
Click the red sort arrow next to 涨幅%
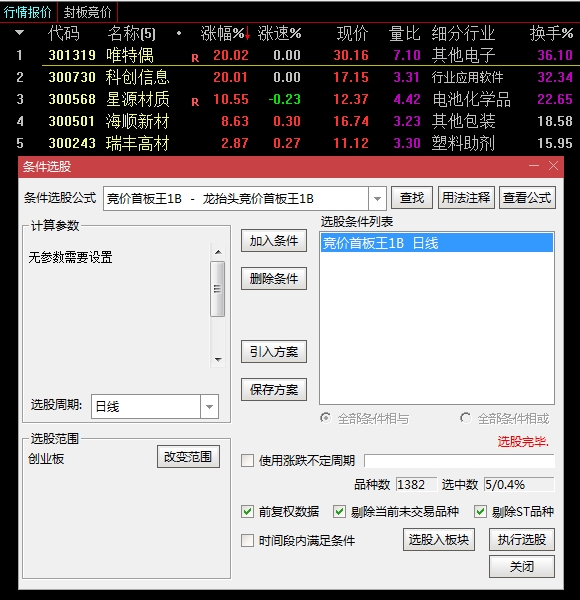(x=248, y=33)
